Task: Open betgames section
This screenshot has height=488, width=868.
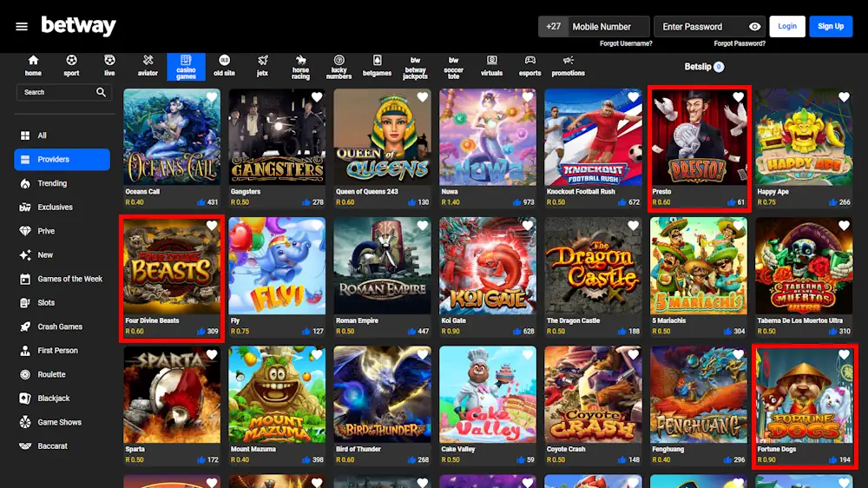Action: 377,66
